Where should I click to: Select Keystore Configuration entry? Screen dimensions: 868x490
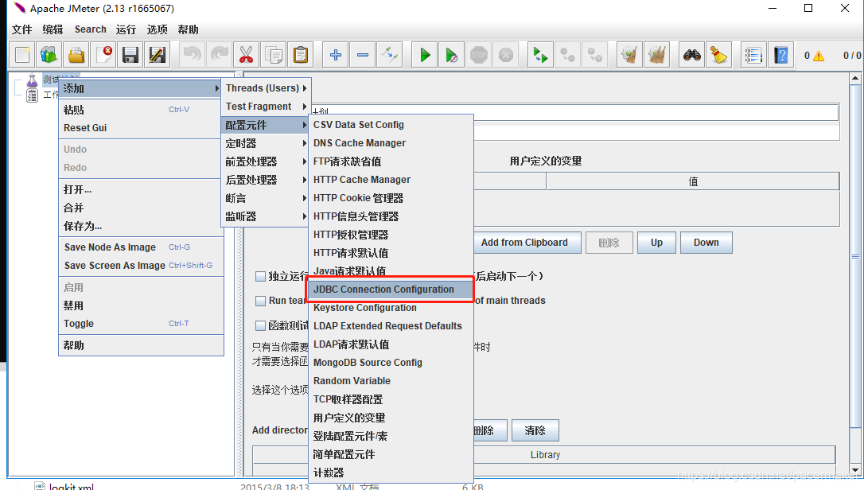391,307
